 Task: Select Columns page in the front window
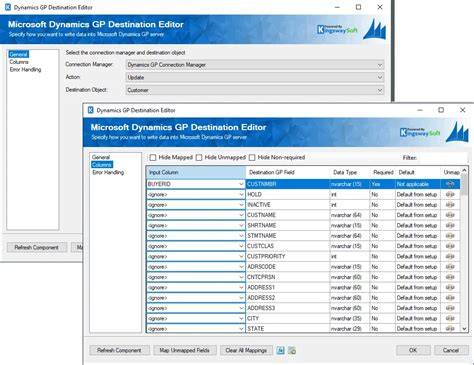click(102, 165)
